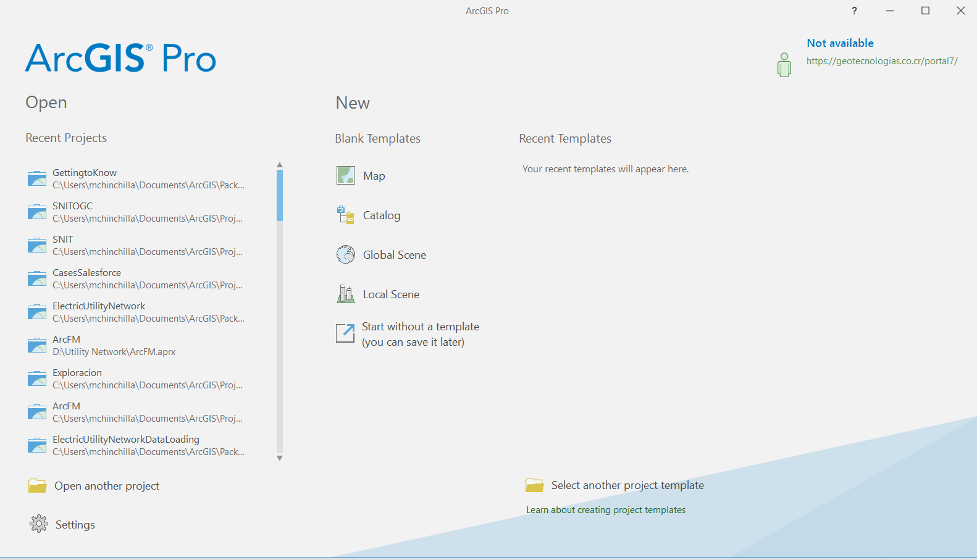Click the Global Scene globe icon
Viewport: 977px width, 560px height.
pyautogui.click(x=346, y=254)
